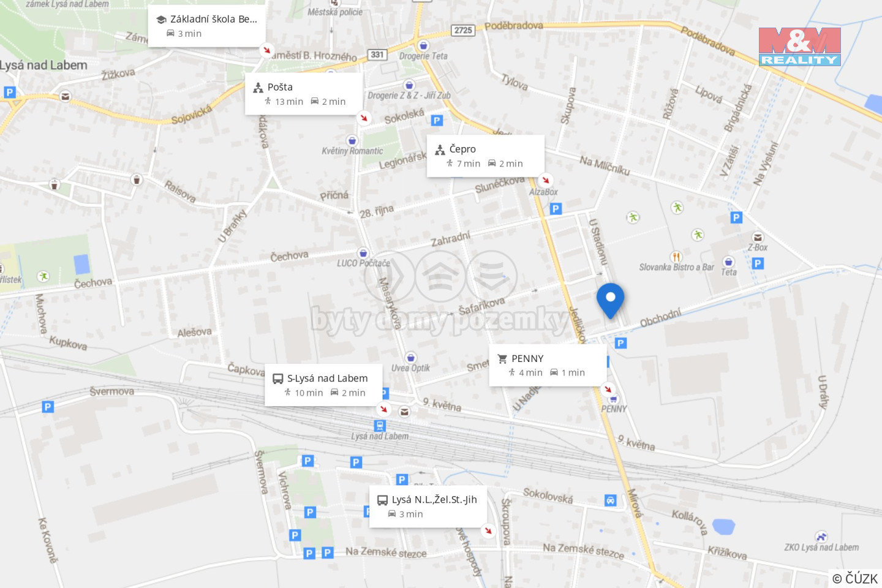Click the M&M Reality logo

(x=799, y=47)
